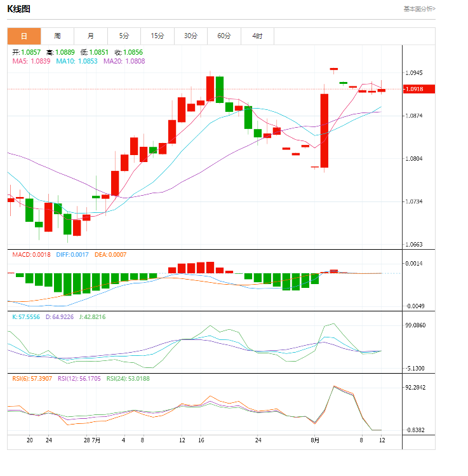
Task: Click the RSI(12): 56.1705 label
Action: (79, 379)
